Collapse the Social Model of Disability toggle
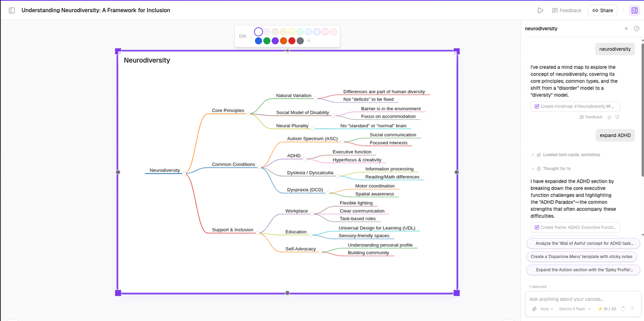 click(334, 116)
